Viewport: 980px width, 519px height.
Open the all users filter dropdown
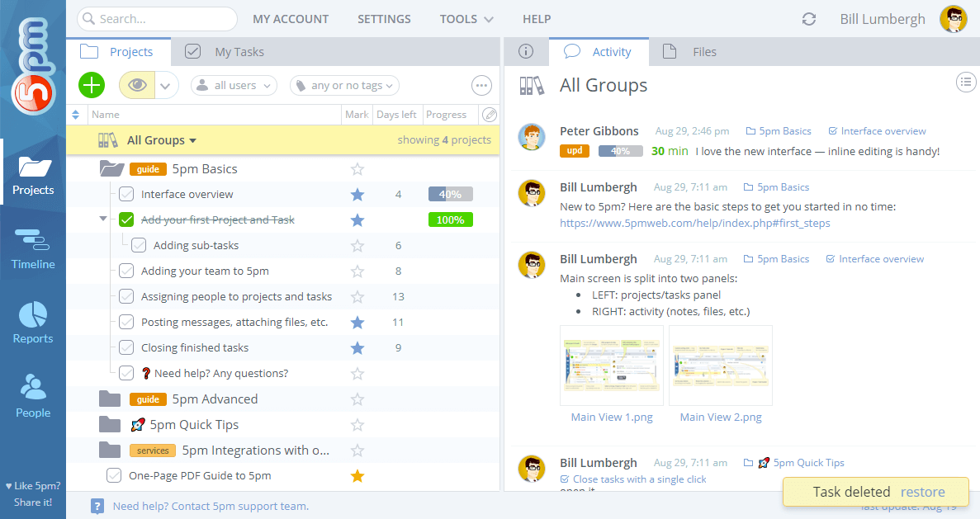click(x=234, y=85)
